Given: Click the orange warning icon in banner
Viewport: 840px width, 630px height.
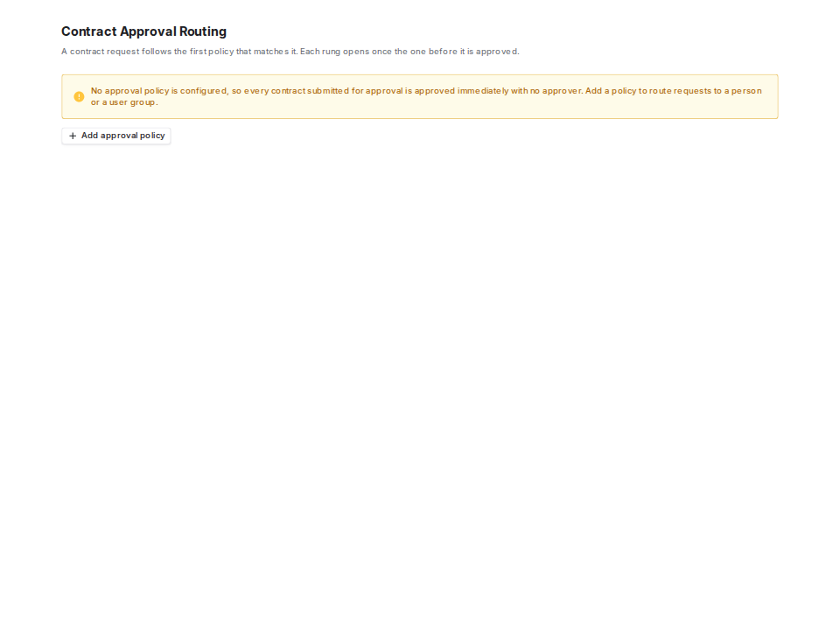Looking at the screenshot, I should (79, 97).
